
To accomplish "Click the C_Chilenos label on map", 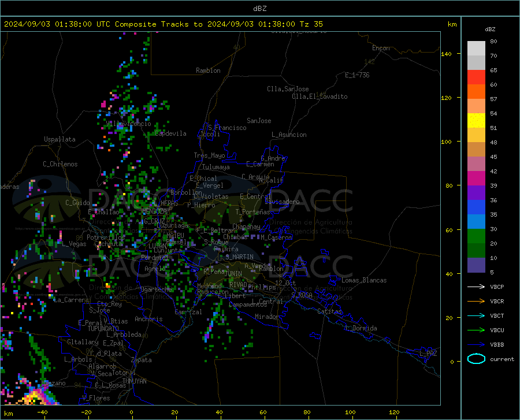I will [x=60, y=164].
